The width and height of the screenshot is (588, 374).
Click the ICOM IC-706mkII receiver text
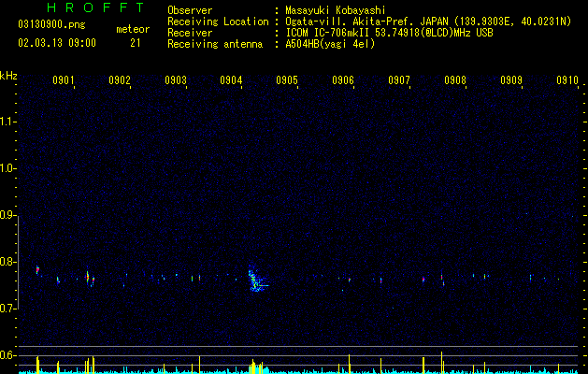[x=389, y=33]
